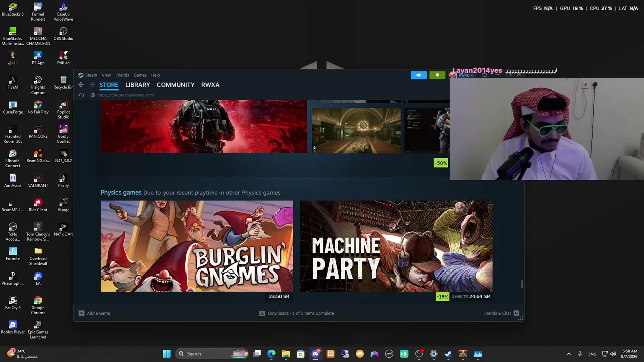Select the FiveM desktop icon

[x=13, y=83]
